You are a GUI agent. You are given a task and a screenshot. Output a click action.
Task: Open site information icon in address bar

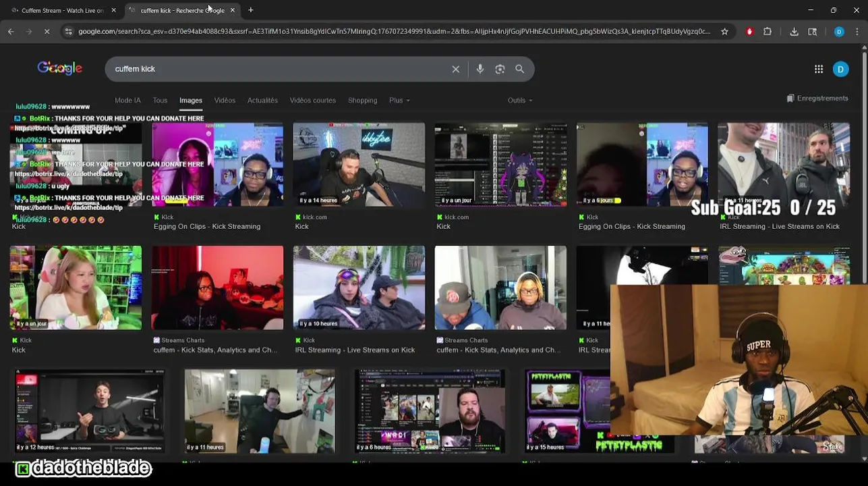[x=68, y=31]
